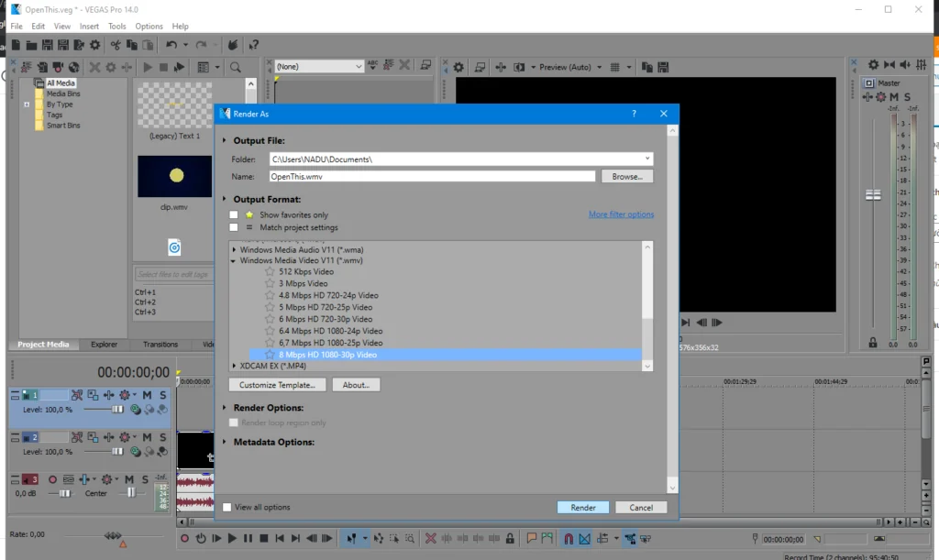939x560 pixels.
Task: Toggle the snapping magnet icon
Action: [569, 539]
